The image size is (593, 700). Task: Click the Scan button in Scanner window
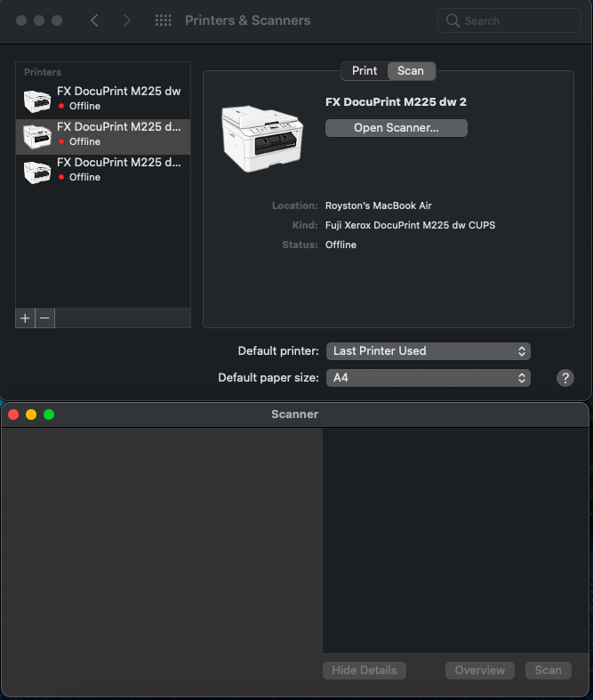[548, 671]
